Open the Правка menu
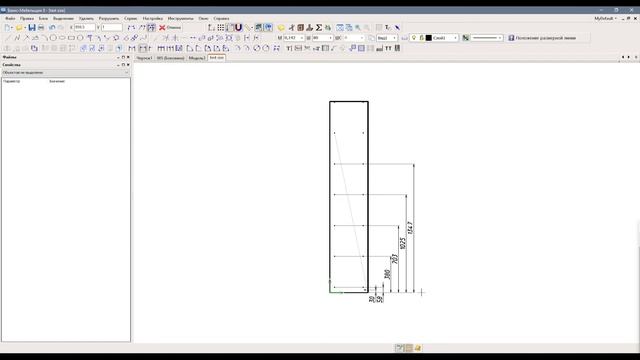 [27, 18]
